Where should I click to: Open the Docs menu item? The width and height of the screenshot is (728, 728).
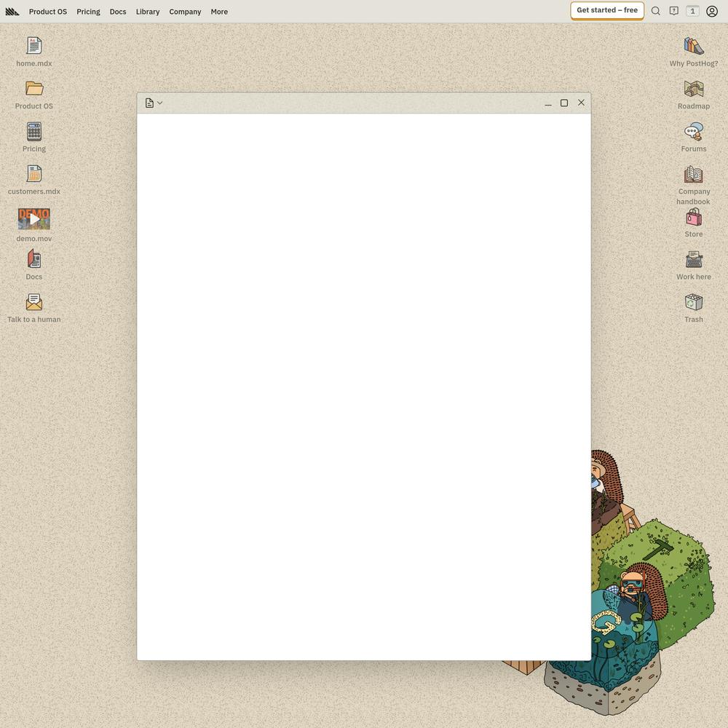click(x=118, y=12)
